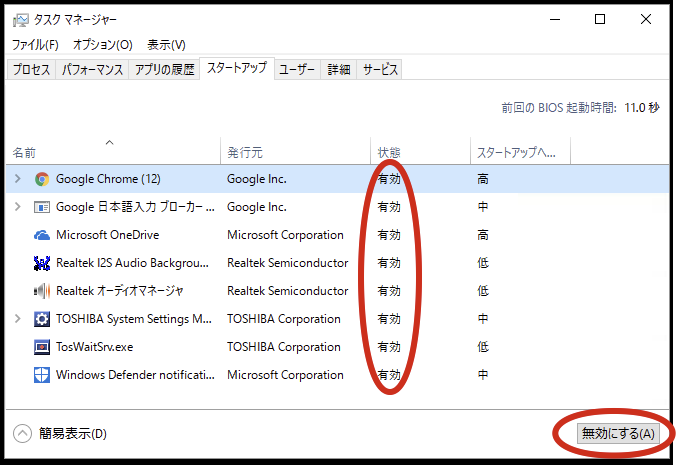
Task: Click the 前回の BIOS 起動時間 11.0 秒 text
Action: (581, 107)
